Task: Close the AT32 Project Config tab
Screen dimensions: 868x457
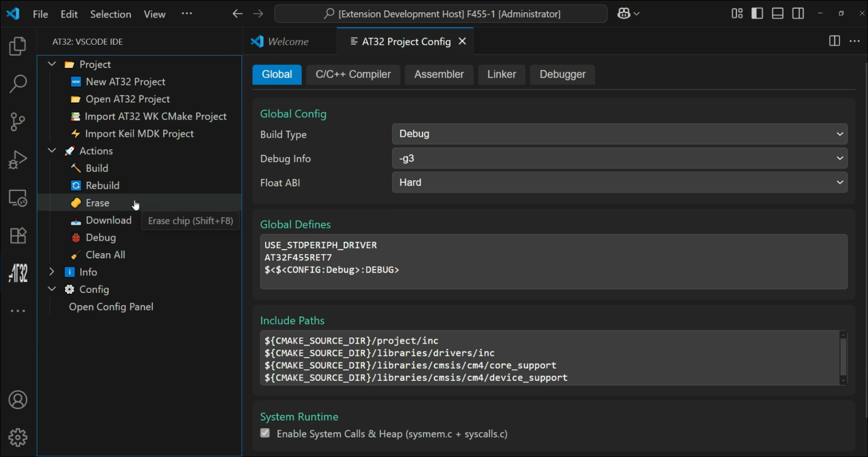Action: tap(462, 41)
